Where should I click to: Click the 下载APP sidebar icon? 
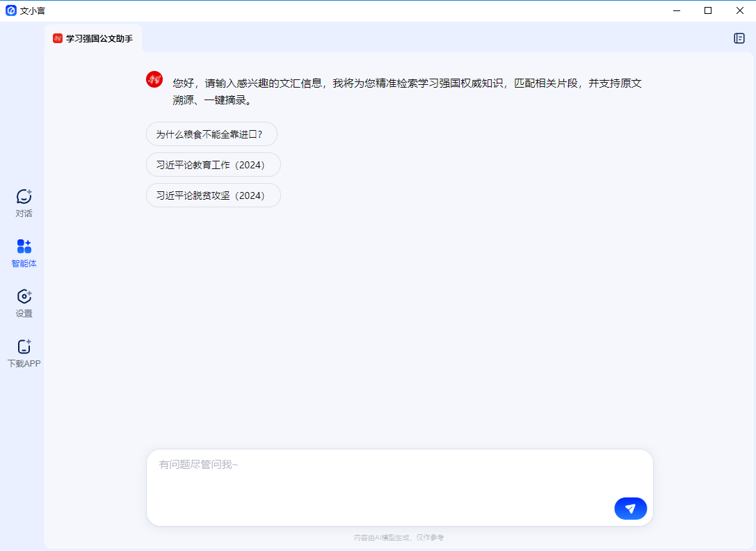point(24,353)
